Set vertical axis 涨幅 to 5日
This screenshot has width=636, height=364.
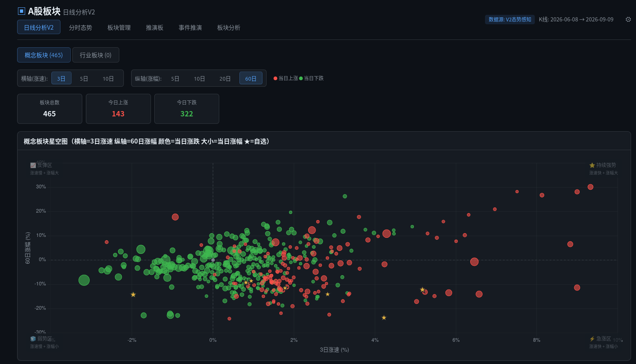tap(175, 78)
